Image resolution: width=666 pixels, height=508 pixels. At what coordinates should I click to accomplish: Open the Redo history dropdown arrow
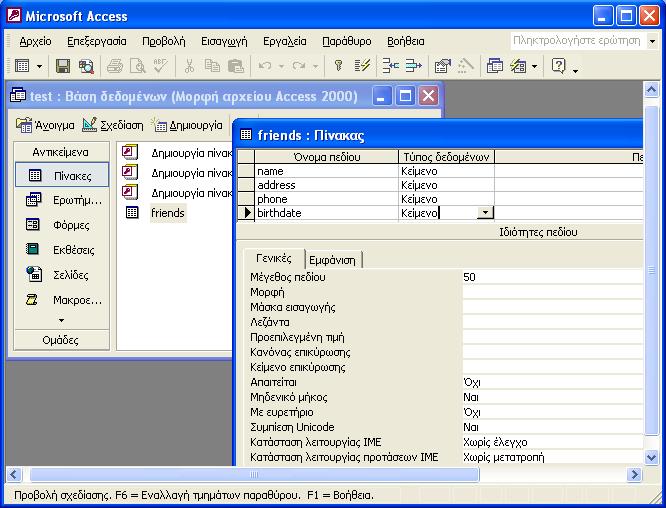click(x=315, y=66)
